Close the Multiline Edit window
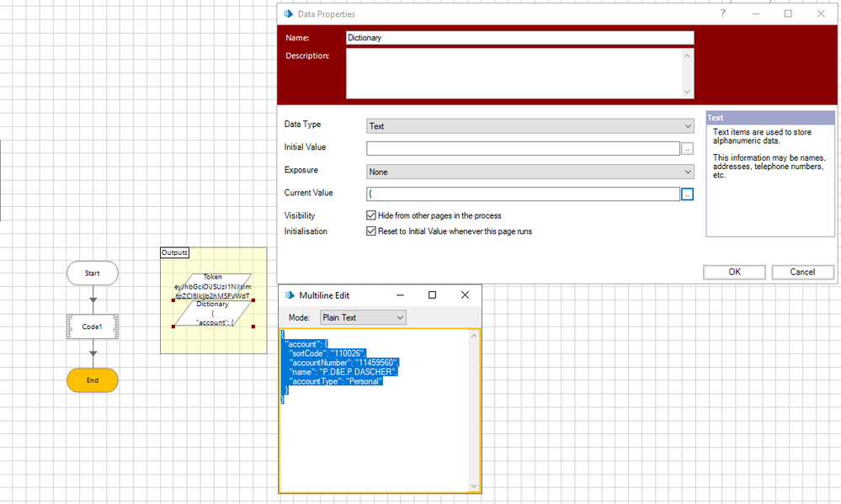This screenshot has width=841, height=504. (x=465, y=295)
